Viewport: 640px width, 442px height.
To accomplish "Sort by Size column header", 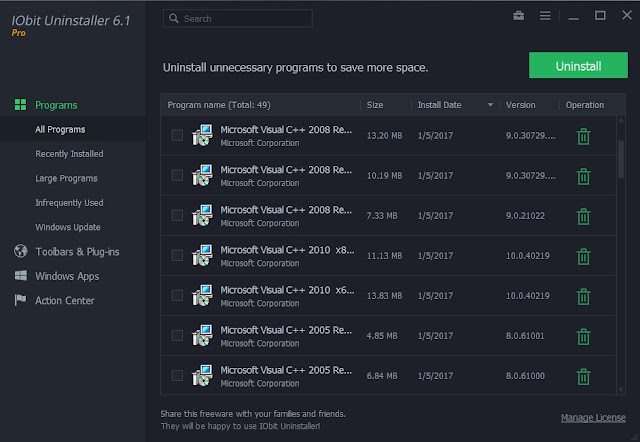I will 375,105.
